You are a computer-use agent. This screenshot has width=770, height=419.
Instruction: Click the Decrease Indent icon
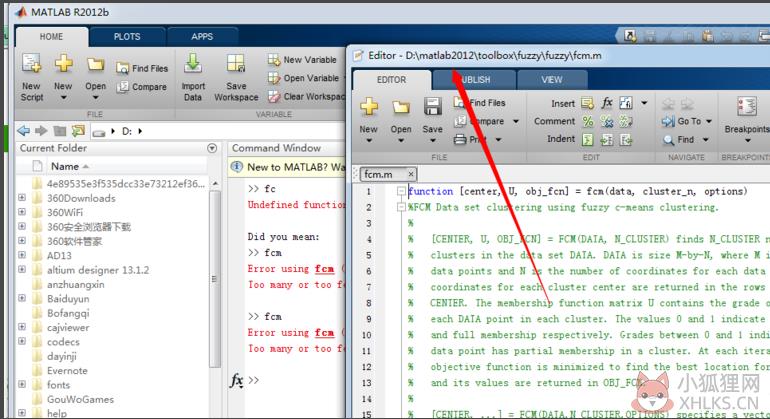[626, 140]
